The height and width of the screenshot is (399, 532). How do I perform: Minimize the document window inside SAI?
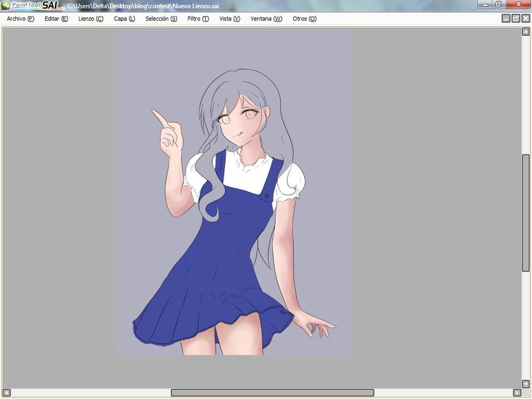[x=506, y=19]
